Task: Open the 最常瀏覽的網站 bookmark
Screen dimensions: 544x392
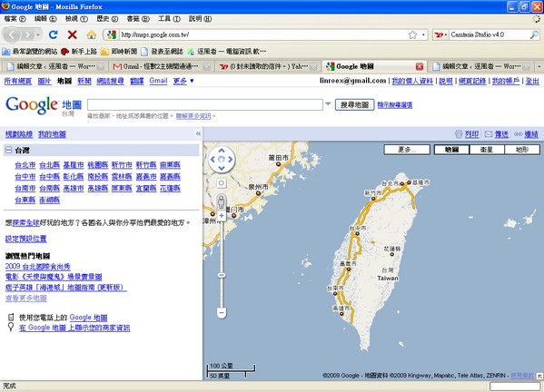Action: click(30, 52)
